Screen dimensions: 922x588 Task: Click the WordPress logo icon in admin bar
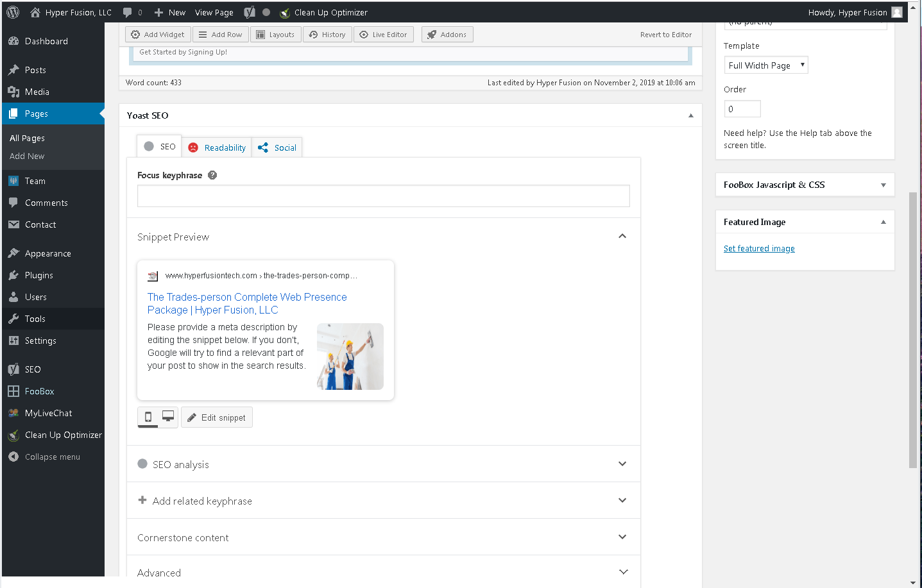point(13,12)
